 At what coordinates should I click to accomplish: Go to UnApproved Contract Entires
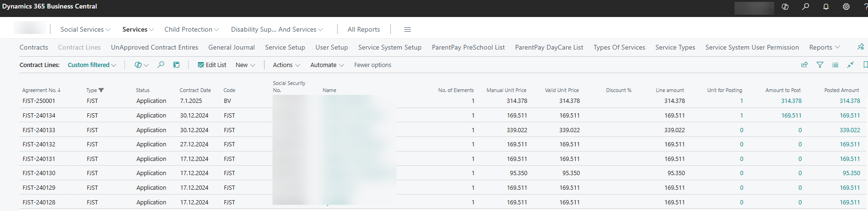[x=155, y=47]
